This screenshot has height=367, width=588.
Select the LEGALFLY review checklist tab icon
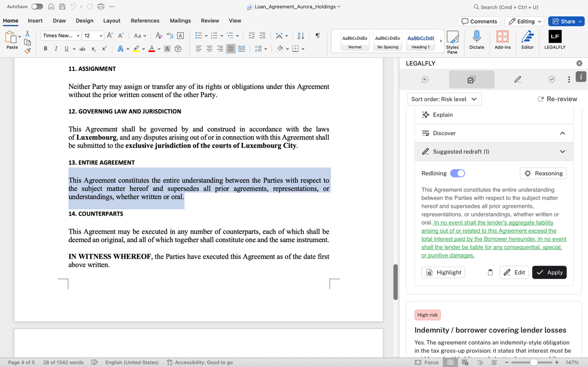coord(471,79)
